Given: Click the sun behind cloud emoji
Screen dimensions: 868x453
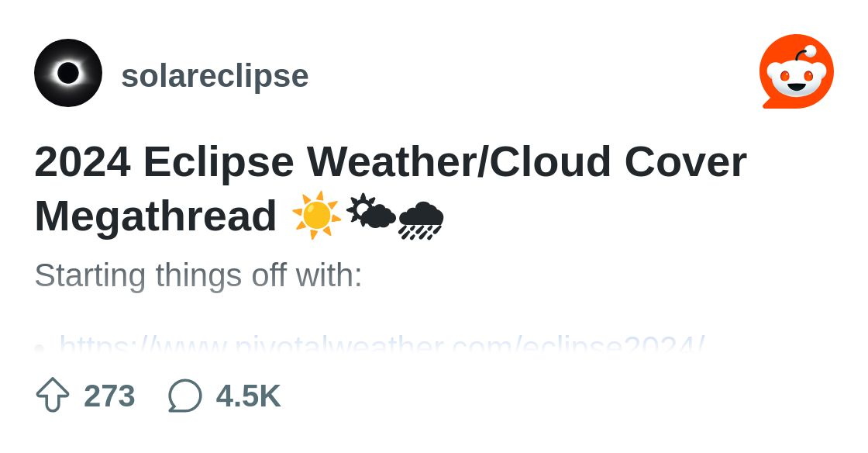Looking at the screenshot, I should (370, 212).
